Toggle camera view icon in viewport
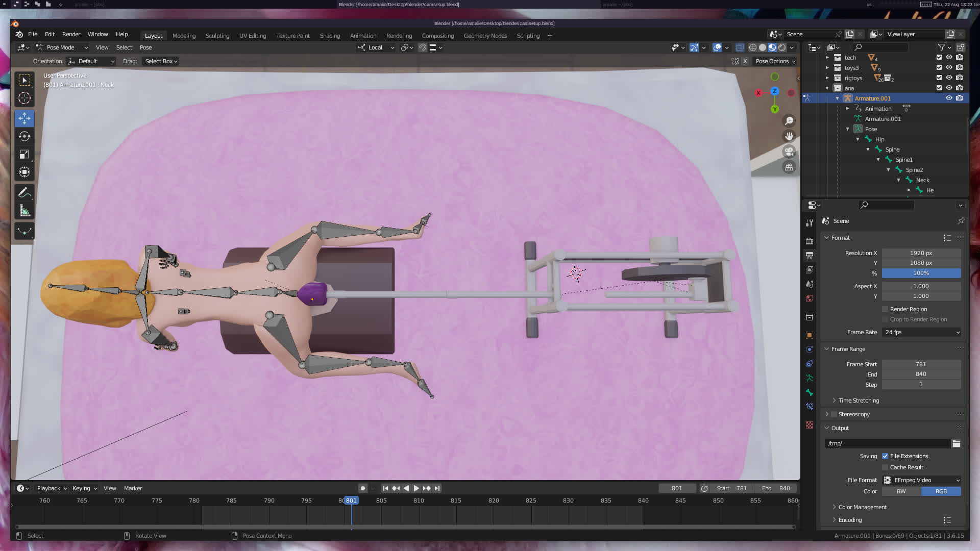Image resolution: width=980 pixels, height=551 pixels. tap(789, 152)
